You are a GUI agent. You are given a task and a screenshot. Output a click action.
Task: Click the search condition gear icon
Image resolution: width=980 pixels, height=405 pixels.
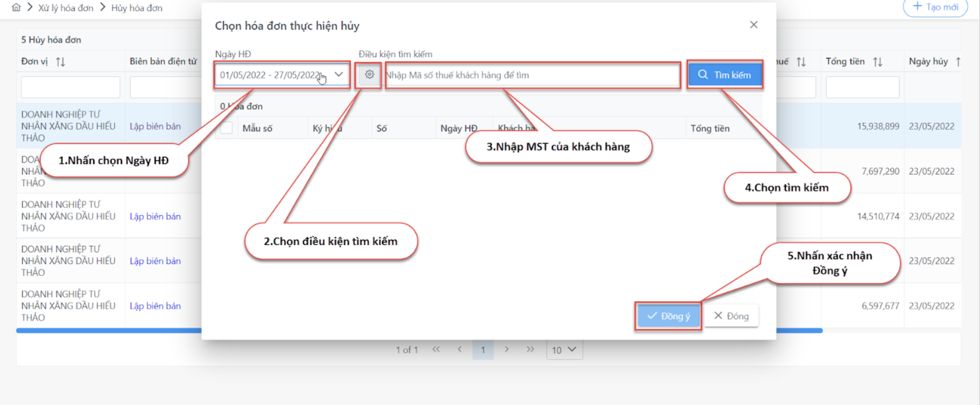point(369,75)
